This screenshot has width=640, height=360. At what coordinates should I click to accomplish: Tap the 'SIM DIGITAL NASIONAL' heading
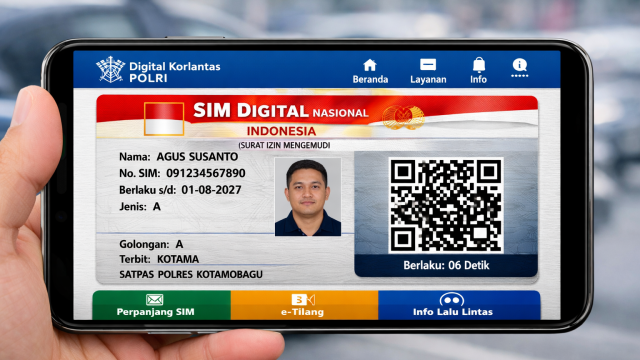tap(281, 111)
